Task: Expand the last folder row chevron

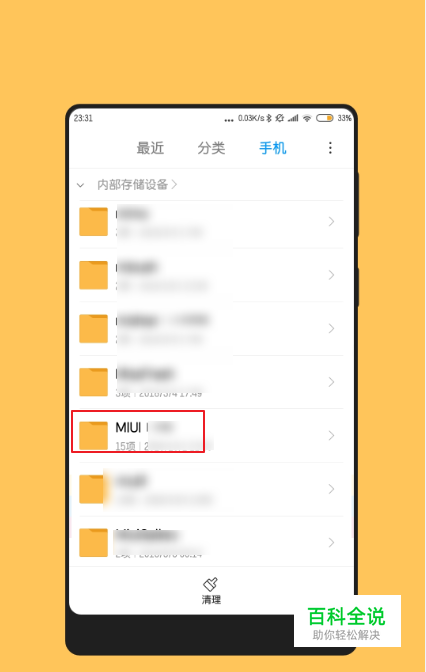Action: 331,543
